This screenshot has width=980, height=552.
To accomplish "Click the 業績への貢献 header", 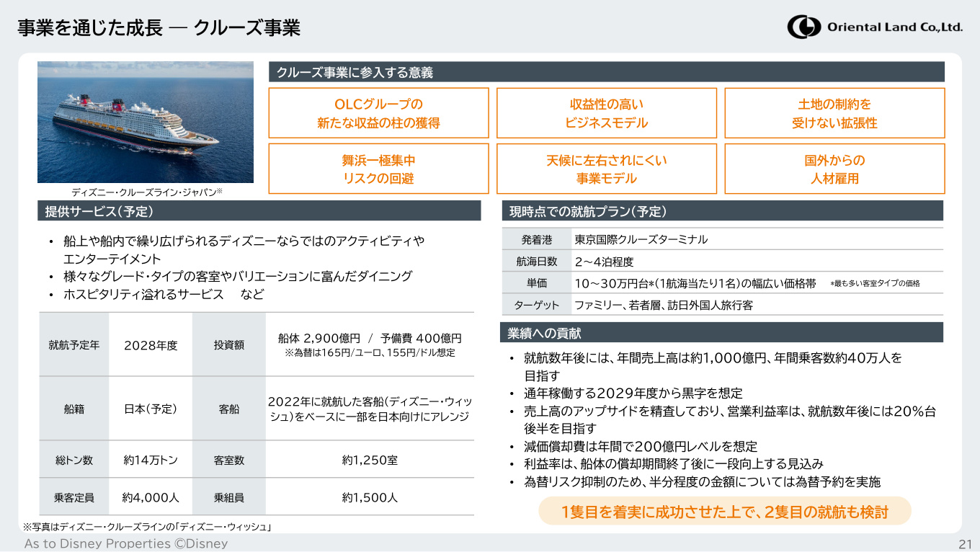I will (722, 333).
